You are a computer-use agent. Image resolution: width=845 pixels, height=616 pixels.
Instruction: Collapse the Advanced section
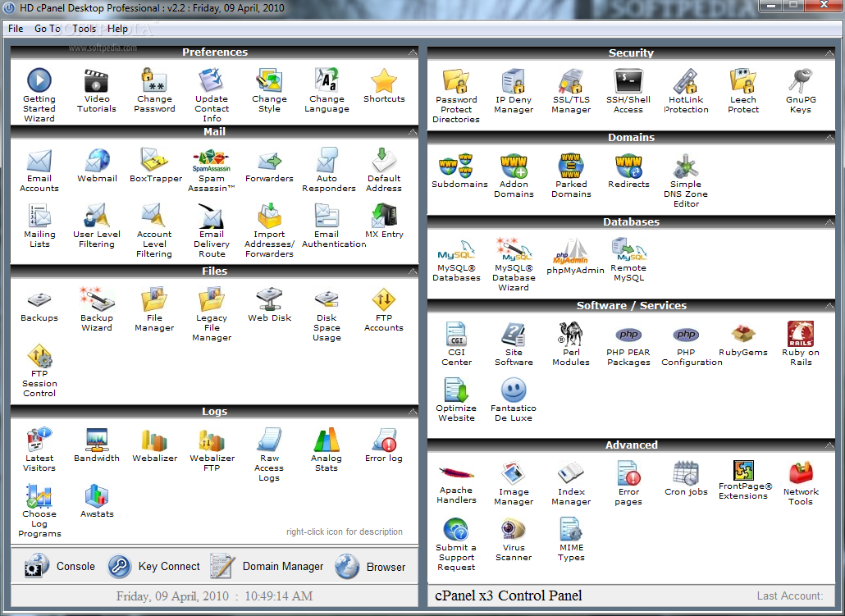(829, 445)
